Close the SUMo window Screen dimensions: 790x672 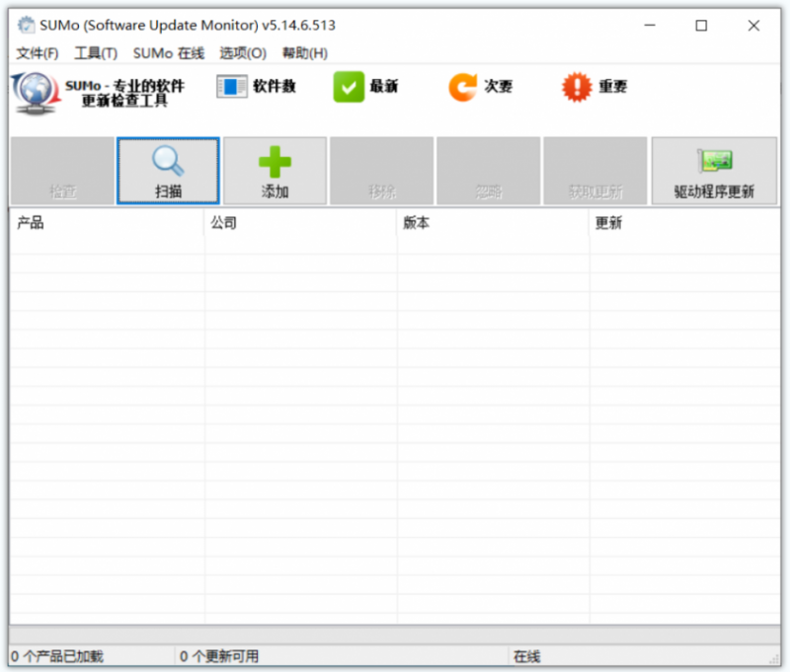(753, 26)
